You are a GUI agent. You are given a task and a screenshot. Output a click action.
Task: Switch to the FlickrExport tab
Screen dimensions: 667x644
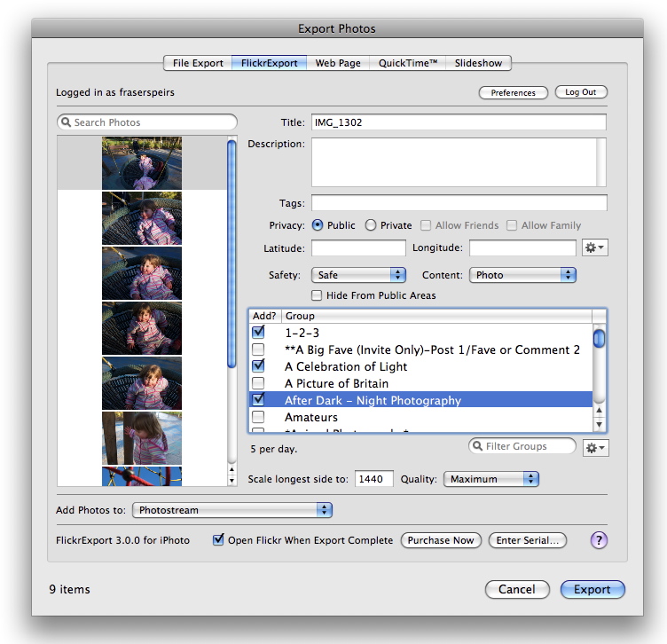pos(270,63)
